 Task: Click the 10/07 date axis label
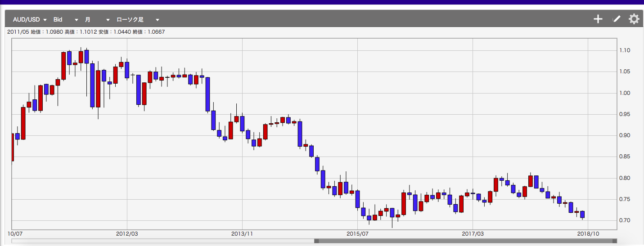[x=16, y=234]
